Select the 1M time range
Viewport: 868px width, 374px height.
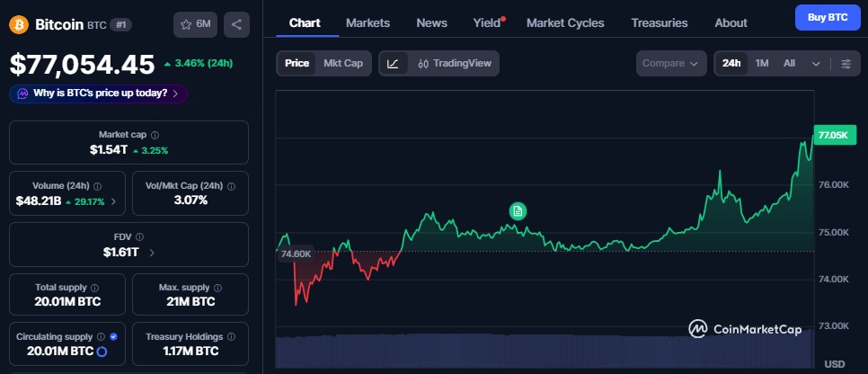tap(762, 63)
